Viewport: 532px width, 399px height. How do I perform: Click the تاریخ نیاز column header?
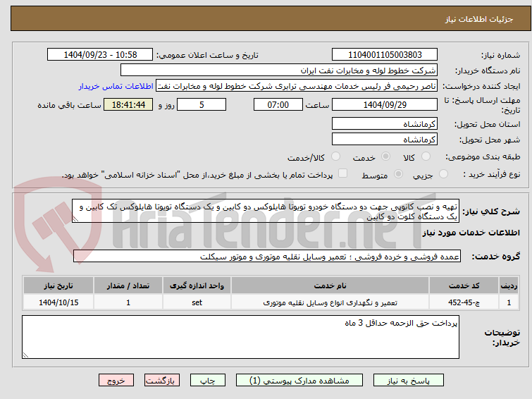coord(58,286)
